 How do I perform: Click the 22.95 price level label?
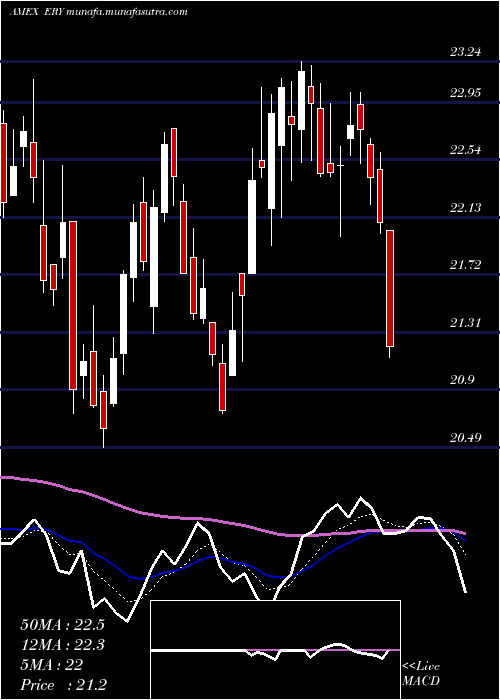click(x=465, y=93)
